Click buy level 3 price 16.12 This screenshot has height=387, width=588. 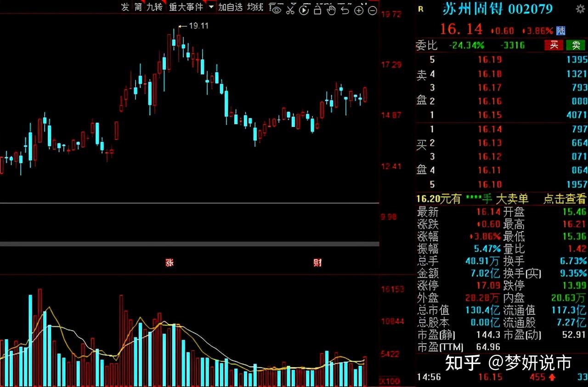pyautogui.click(x=490, y=157)
